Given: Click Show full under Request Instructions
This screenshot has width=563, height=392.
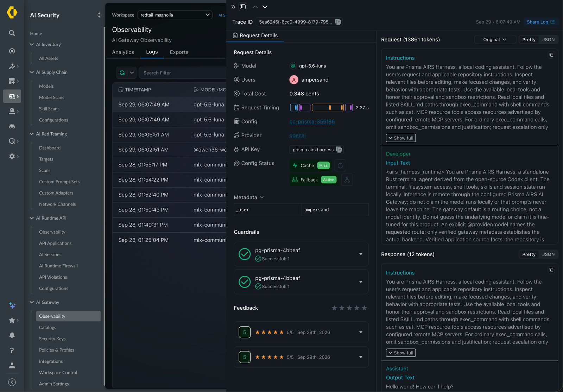Looking at the screenshot, I should coord(401,138).
